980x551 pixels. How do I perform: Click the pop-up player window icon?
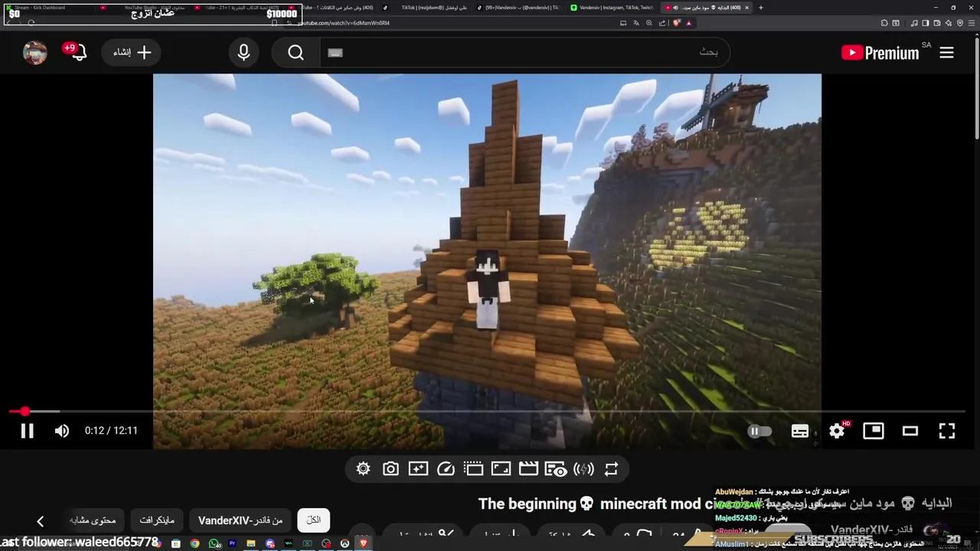473,469
